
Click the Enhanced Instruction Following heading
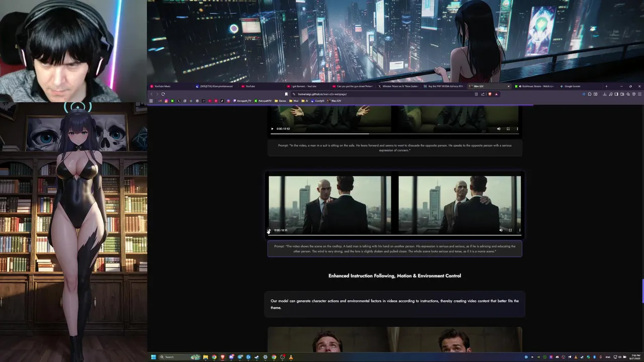(x=394, y=276)
